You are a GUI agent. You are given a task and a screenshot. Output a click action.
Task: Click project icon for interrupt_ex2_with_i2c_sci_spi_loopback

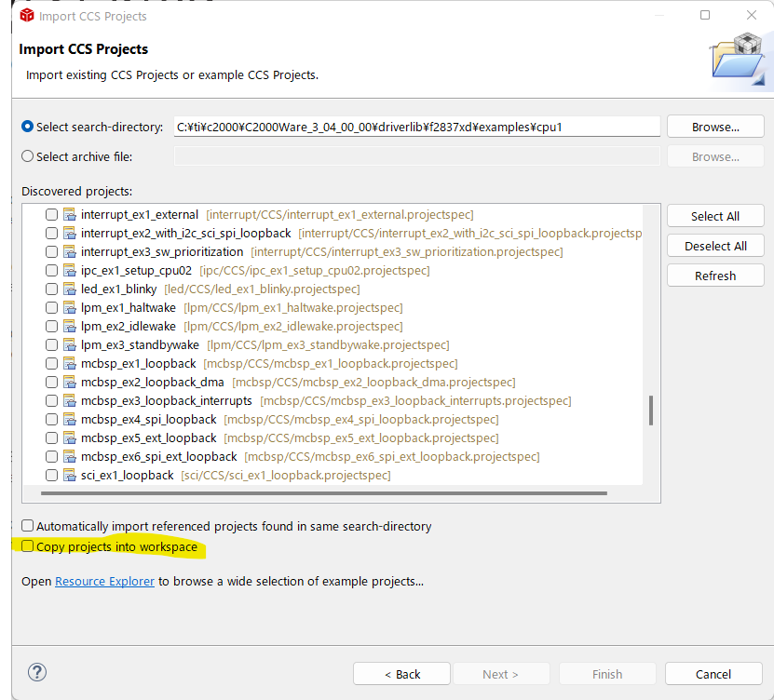point(70,234)
